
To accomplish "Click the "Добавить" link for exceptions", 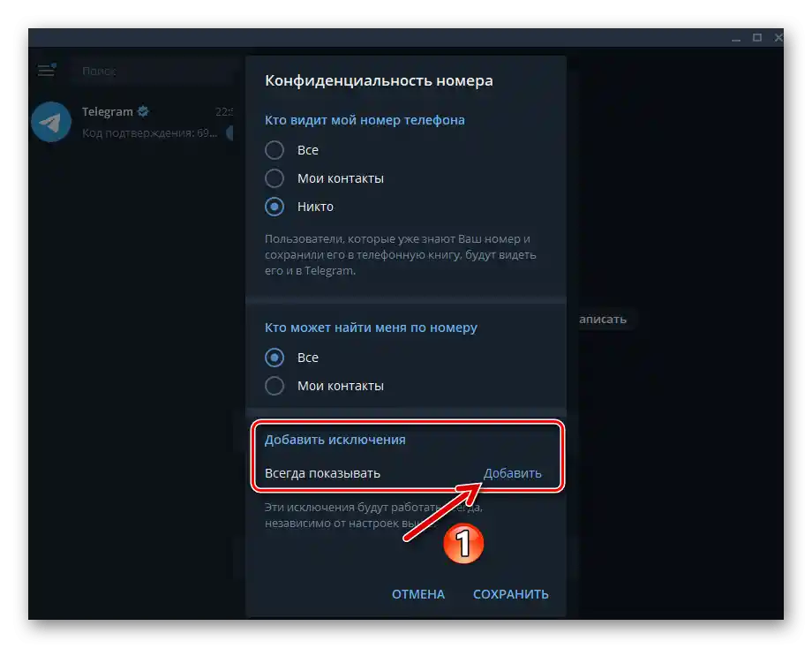I will click(513, 472).
